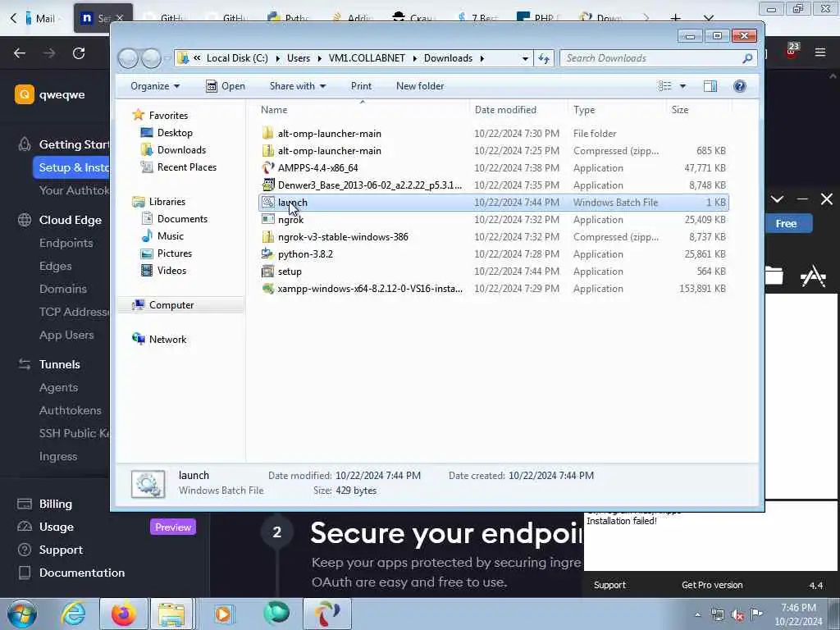Select the launch batch file icon
Screen dimensions: 840x630
tap(268, 203)
